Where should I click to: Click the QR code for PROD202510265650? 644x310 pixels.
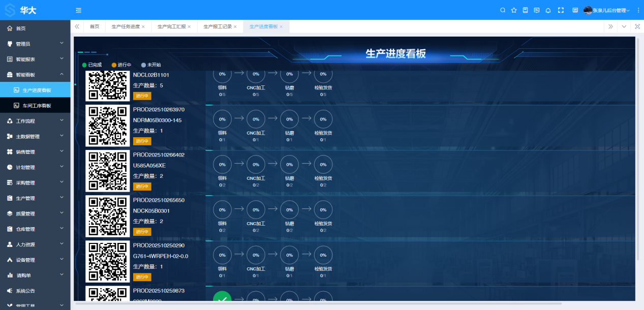pos(107,216)
